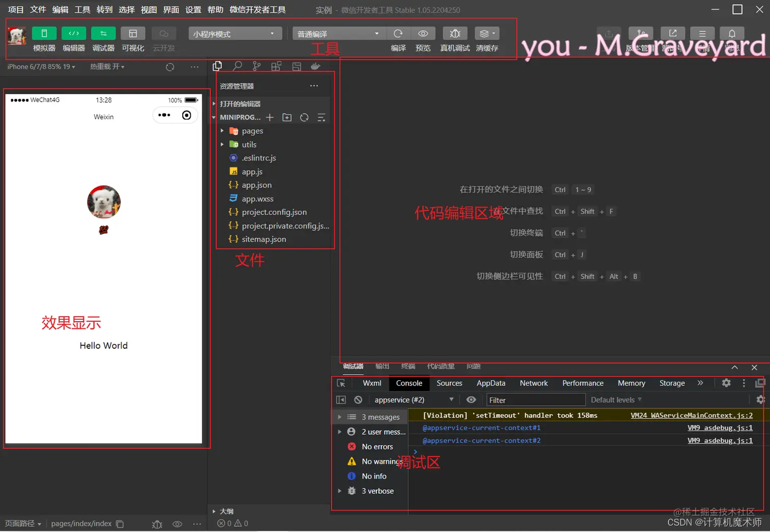
Task: Refresh the file explorer tree
Action: pos(304,118)
